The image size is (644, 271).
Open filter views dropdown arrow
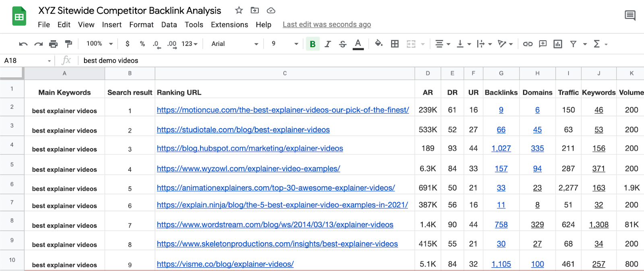point(585,44)
